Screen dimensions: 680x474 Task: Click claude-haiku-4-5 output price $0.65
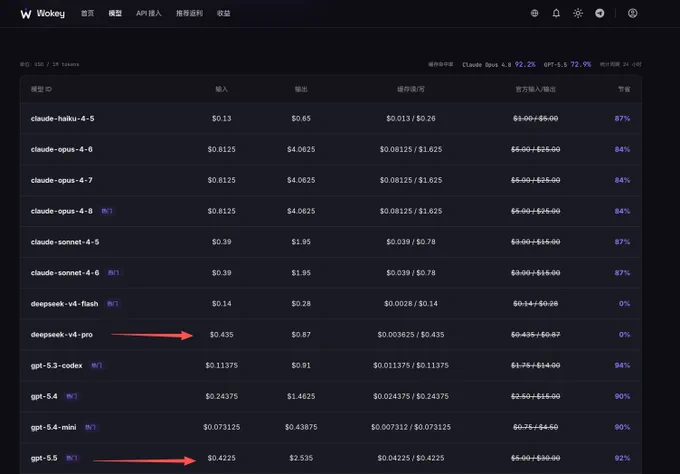[x=301, y=118]
